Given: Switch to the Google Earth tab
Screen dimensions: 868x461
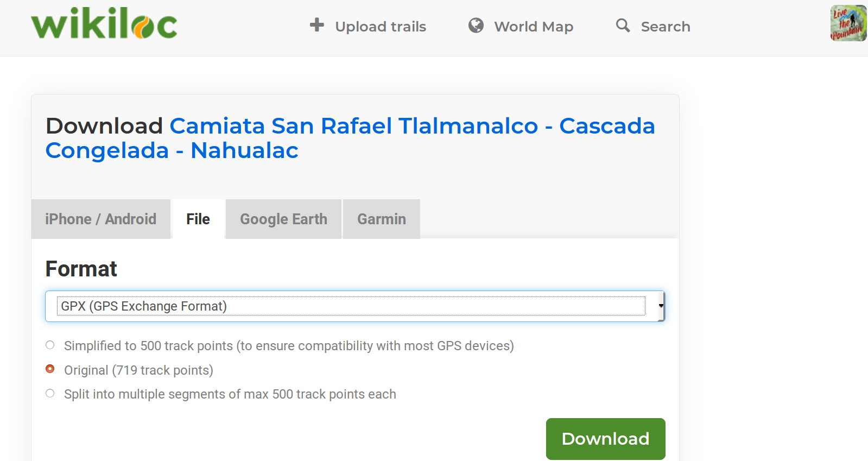Looking at the screenshot, I should coord(283,219).
